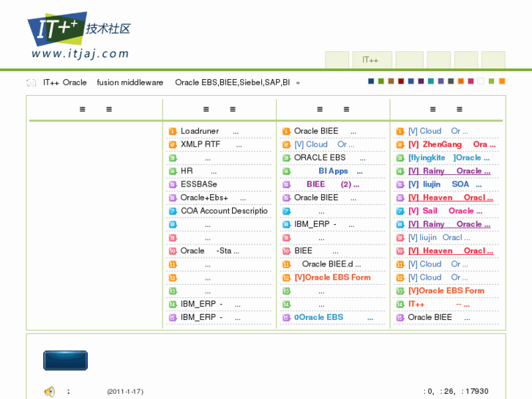Click the rank 3 icon beside ORACLE EBS
This screenshot has width=532, height=399.
click(287, 158)
